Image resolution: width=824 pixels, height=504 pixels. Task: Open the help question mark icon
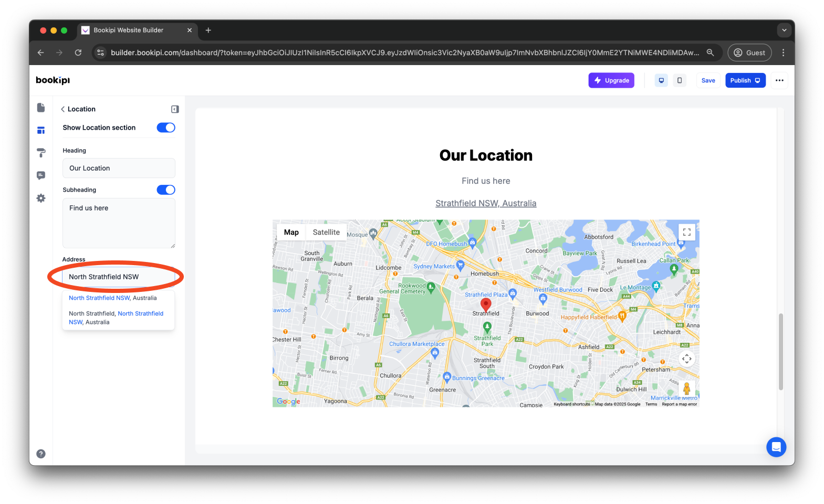(x=41, y=454)
